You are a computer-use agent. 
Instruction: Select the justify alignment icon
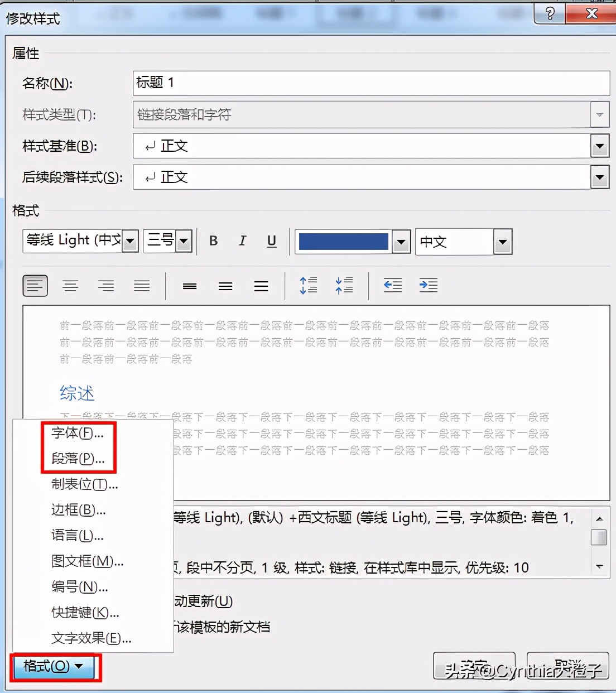(142, 285)
